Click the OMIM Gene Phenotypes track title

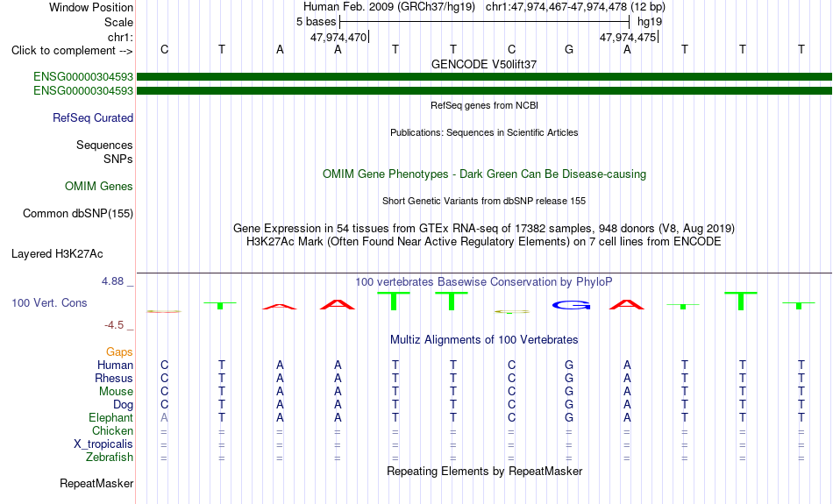coord(484,174)
